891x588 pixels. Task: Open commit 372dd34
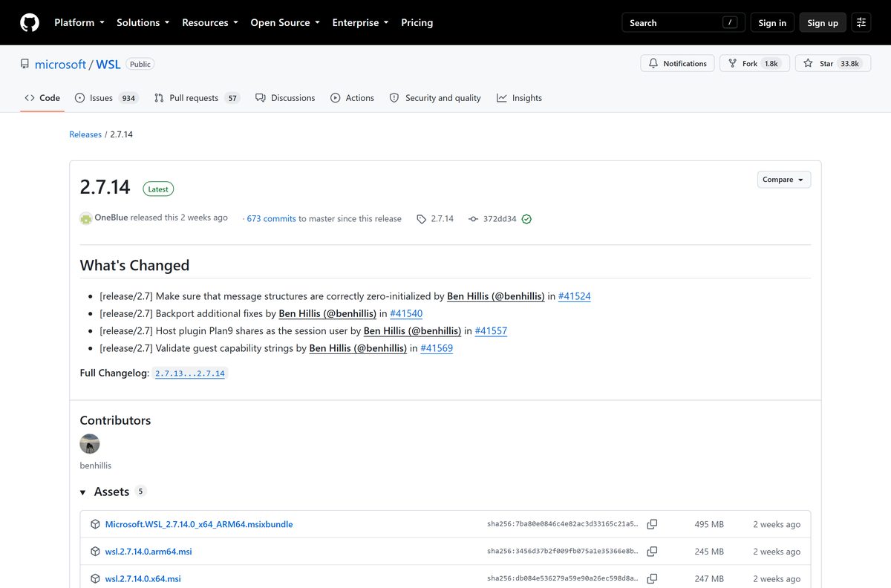[x=493, y=219]
